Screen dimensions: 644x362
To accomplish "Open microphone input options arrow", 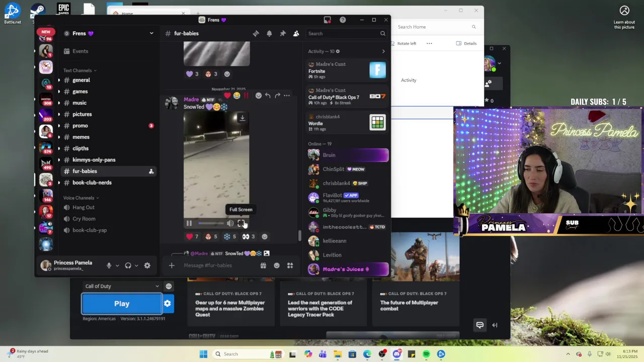I will (x=117, y=265).
